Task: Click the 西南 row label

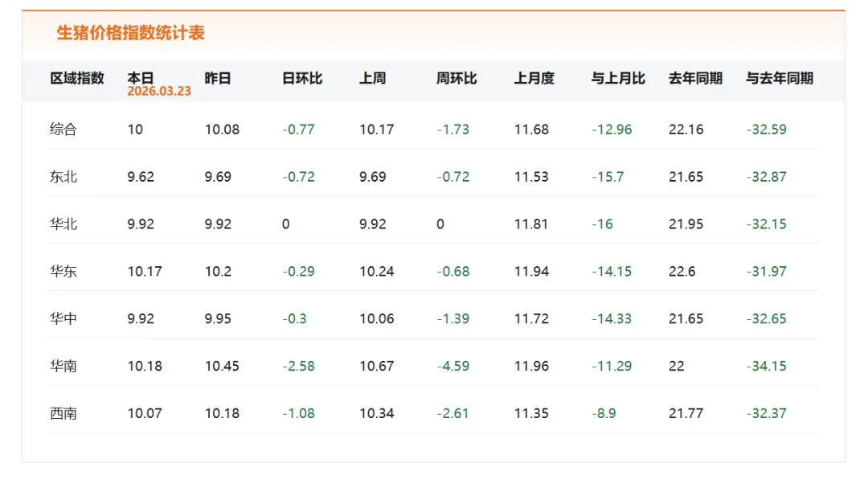Action: [63, 414]
